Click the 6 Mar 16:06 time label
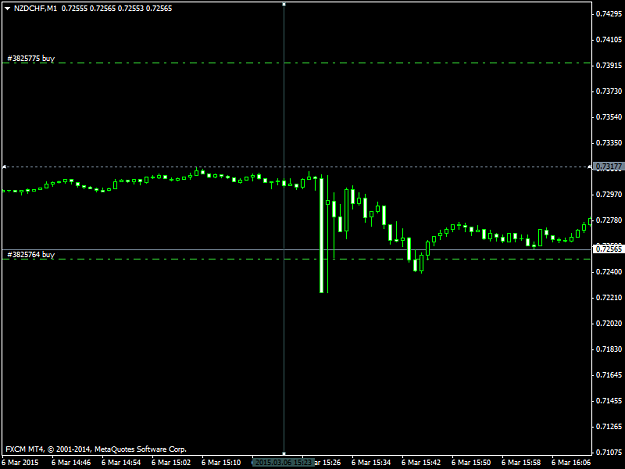Image resolution: width=625 pixels, height=469 pixels. coord(571,463)
